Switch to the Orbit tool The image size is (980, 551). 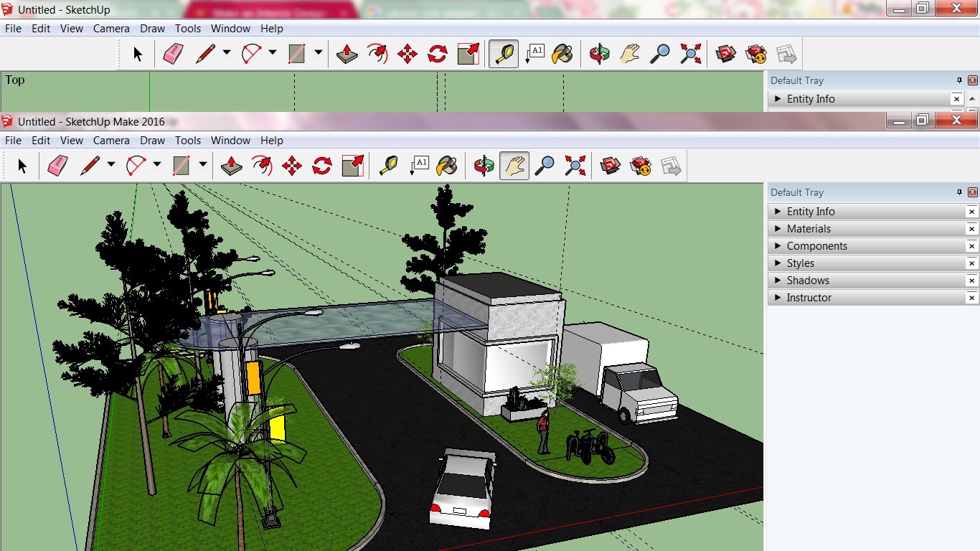point(484,165)
